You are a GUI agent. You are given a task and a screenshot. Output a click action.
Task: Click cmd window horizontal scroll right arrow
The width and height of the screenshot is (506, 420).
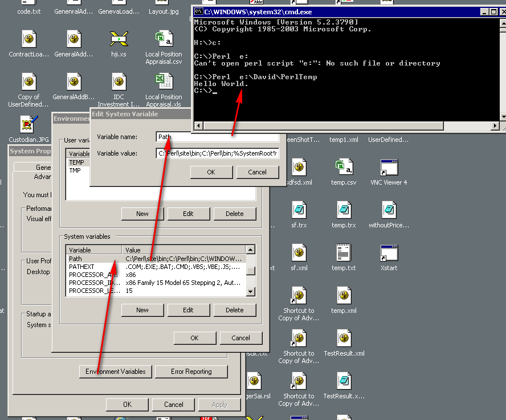pos(495,125)
